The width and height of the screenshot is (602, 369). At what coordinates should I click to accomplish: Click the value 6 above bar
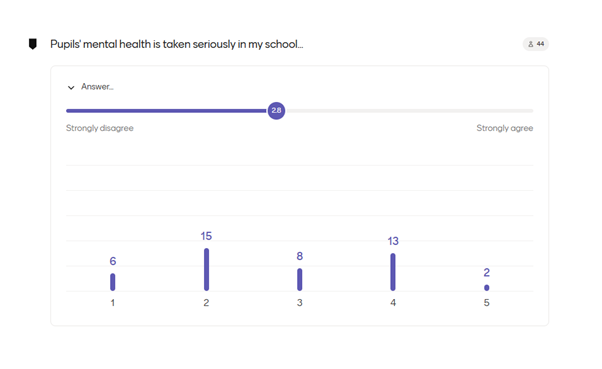click(x=112, y=261)
